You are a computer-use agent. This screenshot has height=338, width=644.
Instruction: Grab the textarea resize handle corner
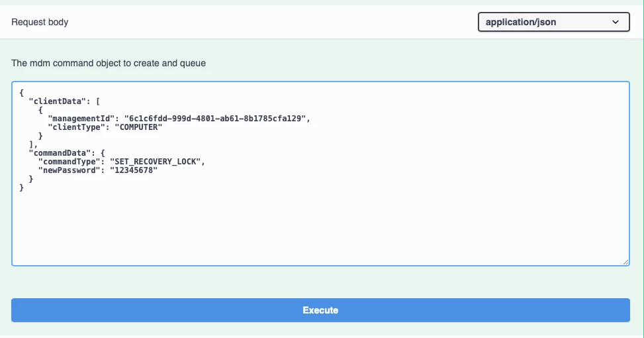pos(625,262)
